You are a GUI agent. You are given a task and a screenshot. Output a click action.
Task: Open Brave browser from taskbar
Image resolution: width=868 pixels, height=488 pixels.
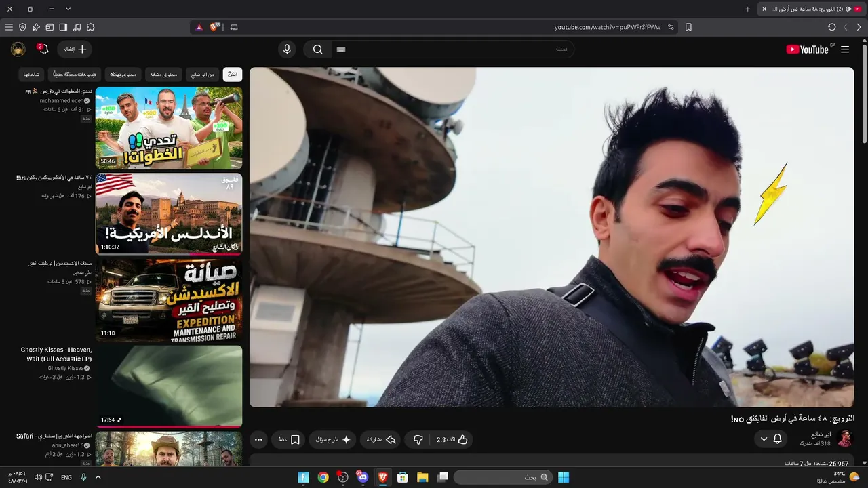coord(382,477)
